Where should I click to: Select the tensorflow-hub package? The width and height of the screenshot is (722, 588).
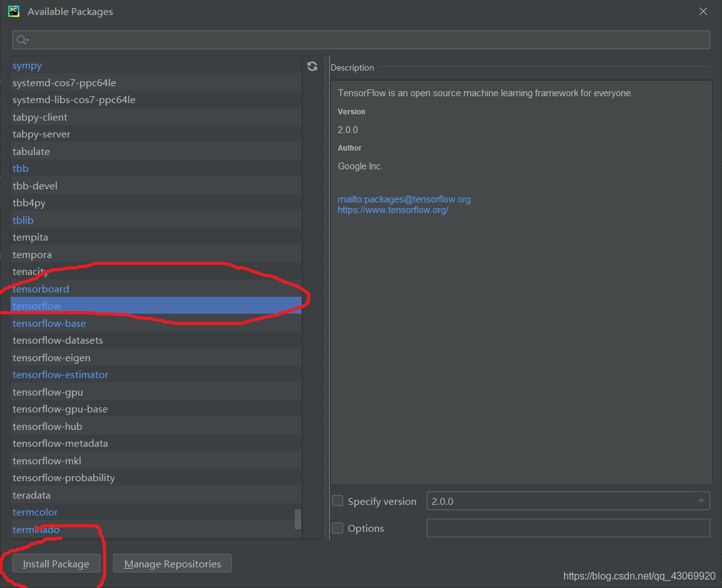pos(156,426)
